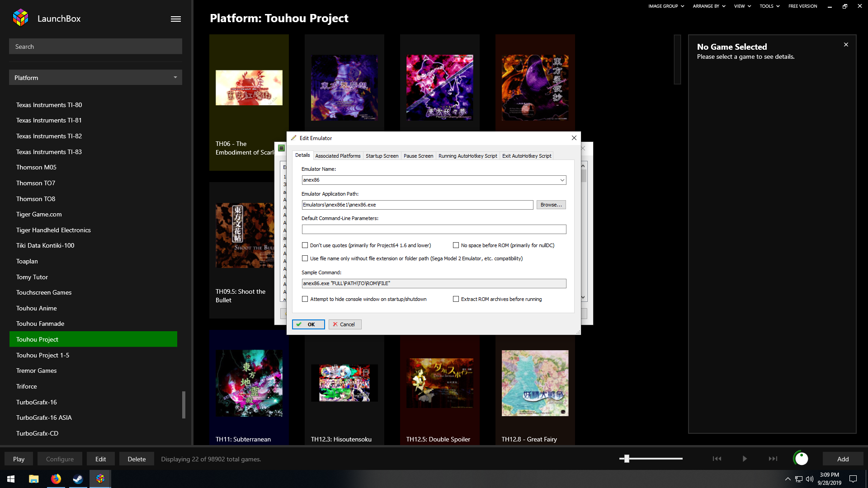The height and width of the screenshot is (488, 868).
Task: Close the Edit Emulator dialog
Action: 574,138
